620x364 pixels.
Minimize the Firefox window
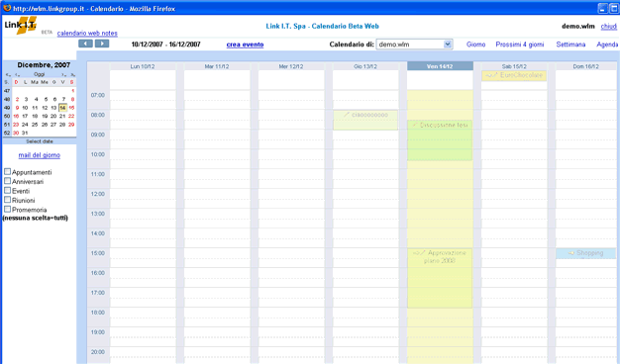coord(602,8)
